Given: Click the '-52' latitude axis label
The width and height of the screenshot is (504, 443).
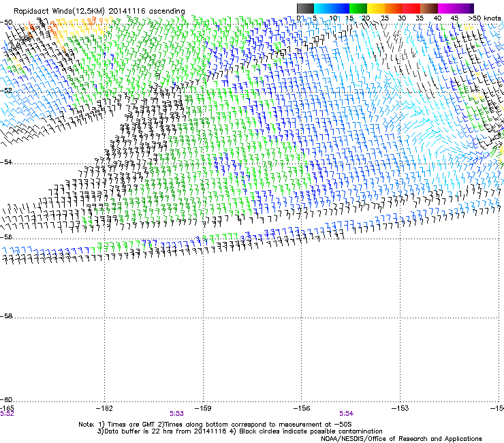Looking at the screenshot, I should coord(6,91).
